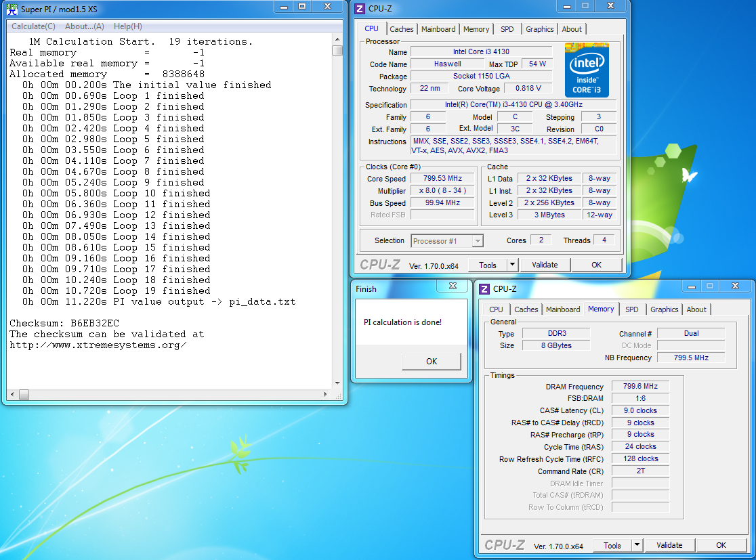Screen dimensions: 756x560
Task: Click the Bus Speed value 99.94 MHz
Action: coord(442,203)
